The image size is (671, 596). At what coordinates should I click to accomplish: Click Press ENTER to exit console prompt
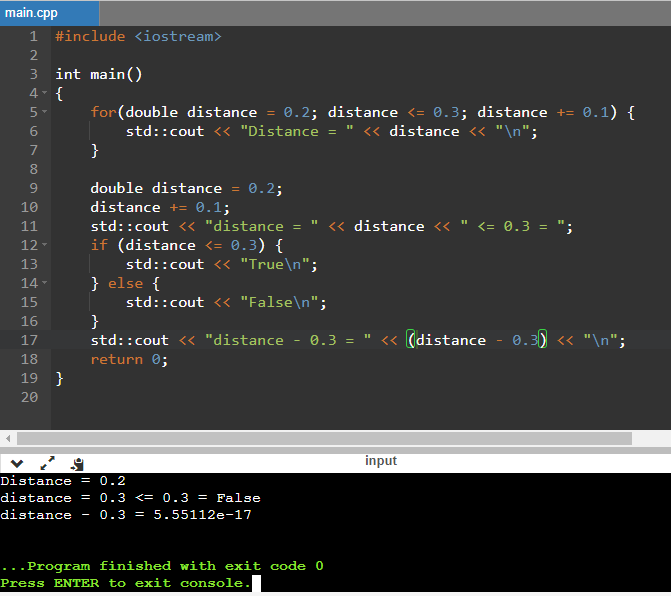pyautogui.click(x=125, y=583)
